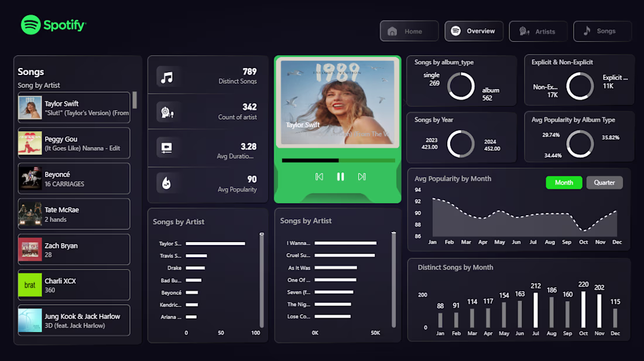644x361 pixels.
Task: Click the Charli XCX brat thumbnail
Action: point(30,285)
